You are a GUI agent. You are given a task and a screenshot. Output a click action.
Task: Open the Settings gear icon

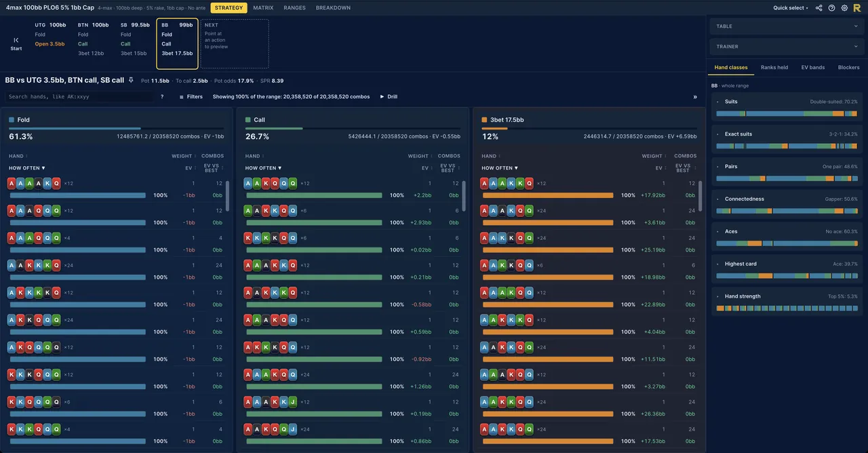[x=844, y=8]
